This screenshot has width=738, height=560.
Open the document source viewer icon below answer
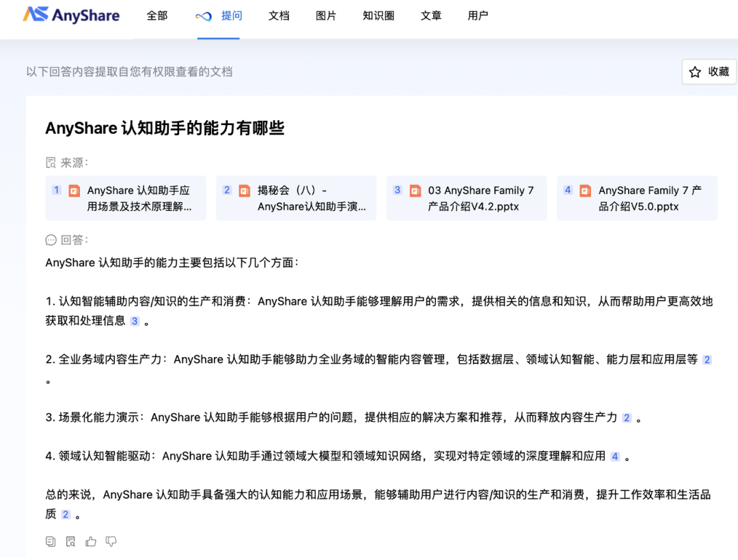(70, 541)
